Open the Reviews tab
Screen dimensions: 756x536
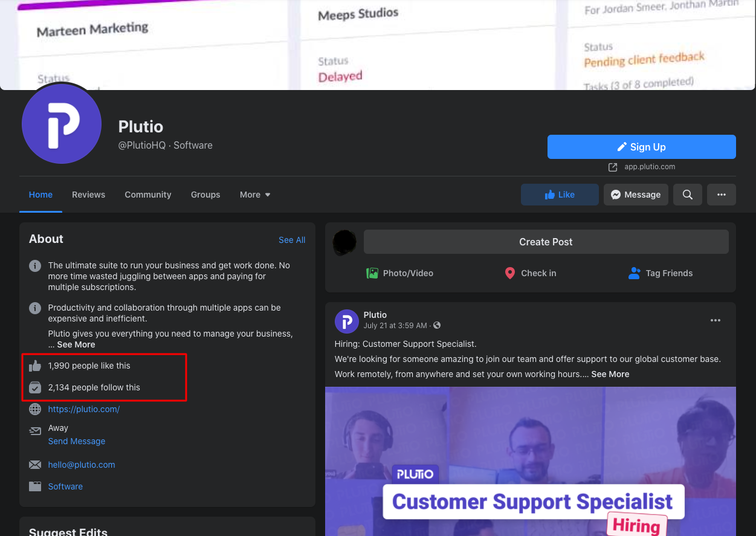pyautogui.click(x=88, y=195)
